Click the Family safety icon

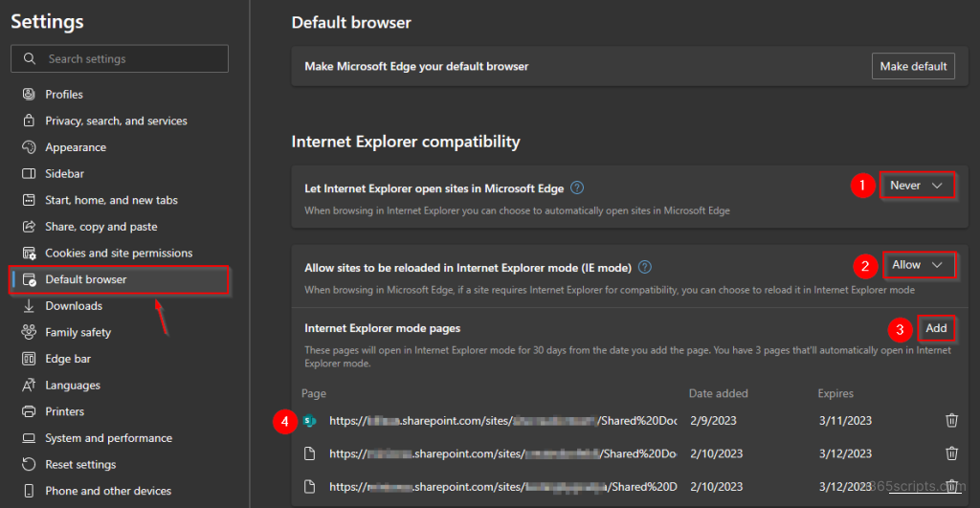click(x=29, y=332)
